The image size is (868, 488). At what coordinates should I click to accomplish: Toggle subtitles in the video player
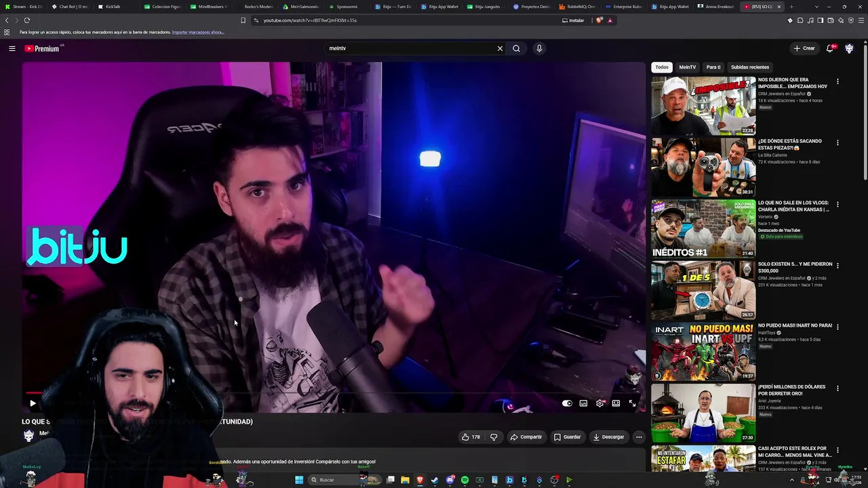[583, 403]
